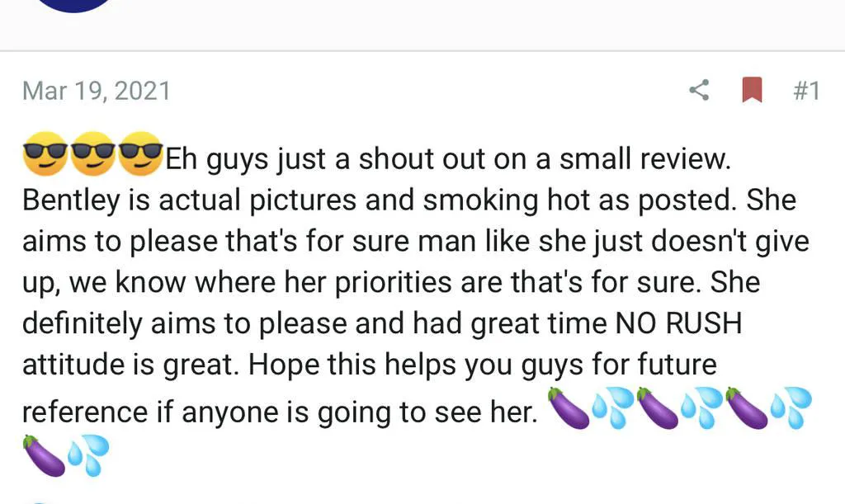Toggle the red bookmark icon

click(752, 90)
